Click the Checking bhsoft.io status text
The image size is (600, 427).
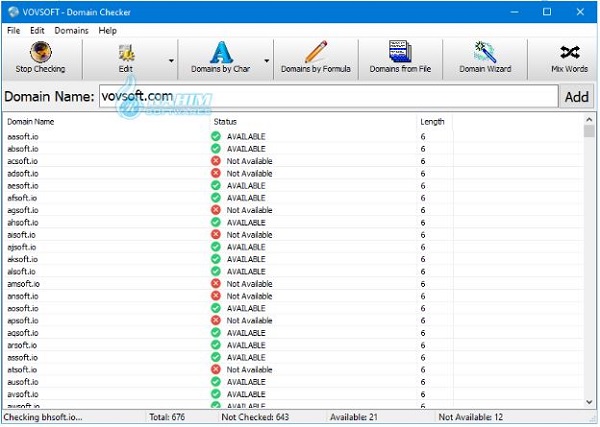coord(43,417)
